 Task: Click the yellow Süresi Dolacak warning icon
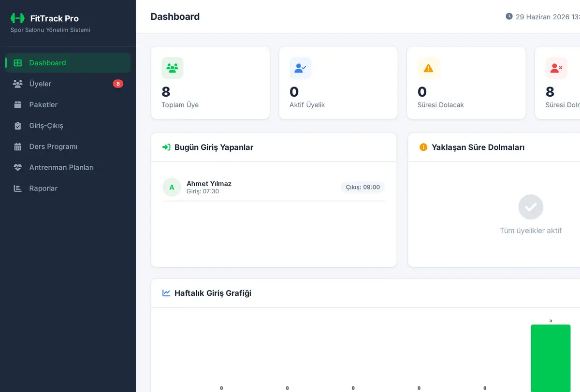pyautogui.click(x=429, y=68)
